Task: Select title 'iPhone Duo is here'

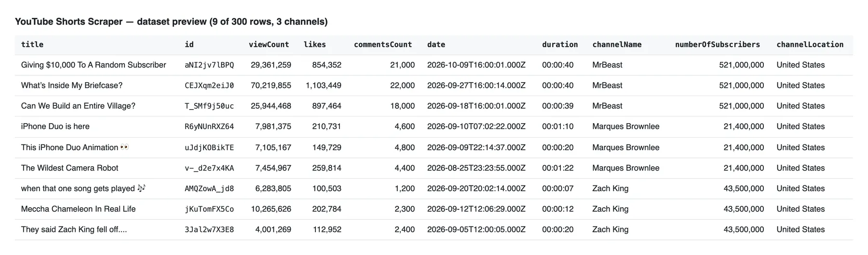Action: point(55,127)
